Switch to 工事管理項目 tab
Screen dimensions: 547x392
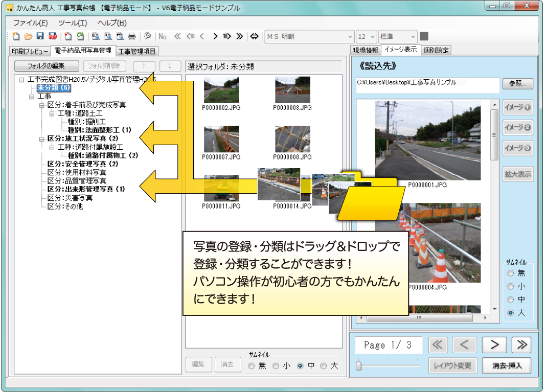click(137, 52)
